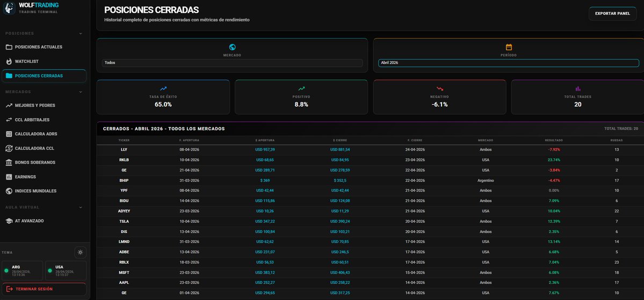The width and height of the screenshot is (644, 300).
Task: Click the purple bars icon in Total Trades
Action: 578,88
